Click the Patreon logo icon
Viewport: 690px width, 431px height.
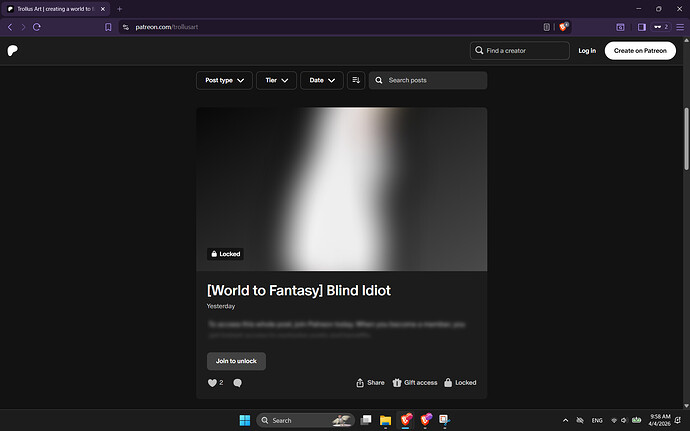coord(13,51)
